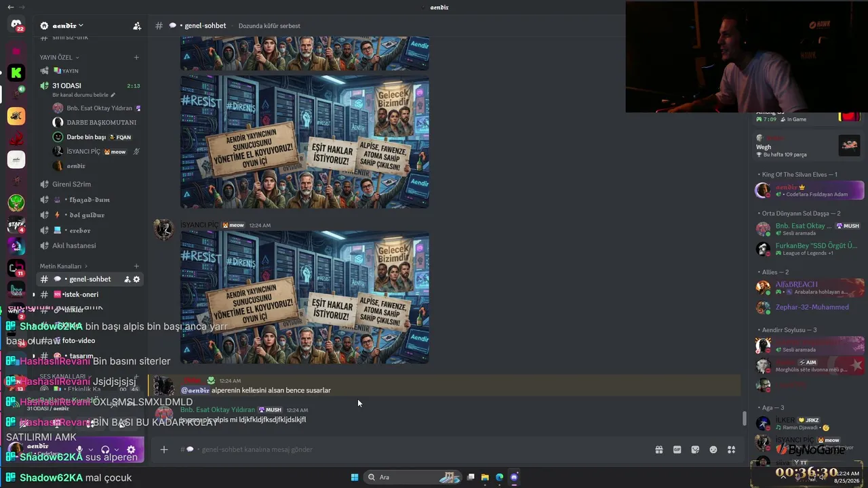The width and height of the screenshot is (868, 488).
Task: Select Bnb. Esat Oktay Yıldıran in voice list
Action: coord(95,108)
